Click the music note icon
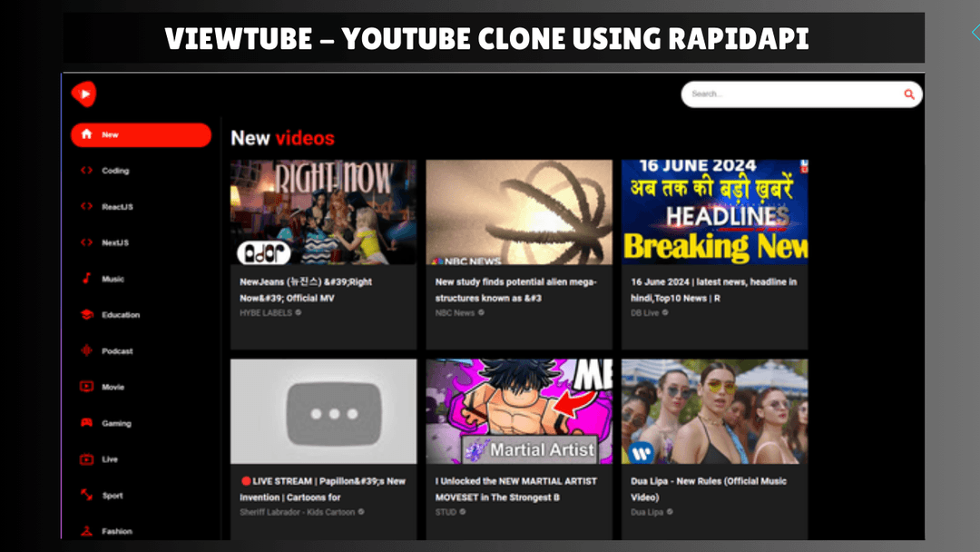Screen dimensions: 980x552 [x=86, y=278]
